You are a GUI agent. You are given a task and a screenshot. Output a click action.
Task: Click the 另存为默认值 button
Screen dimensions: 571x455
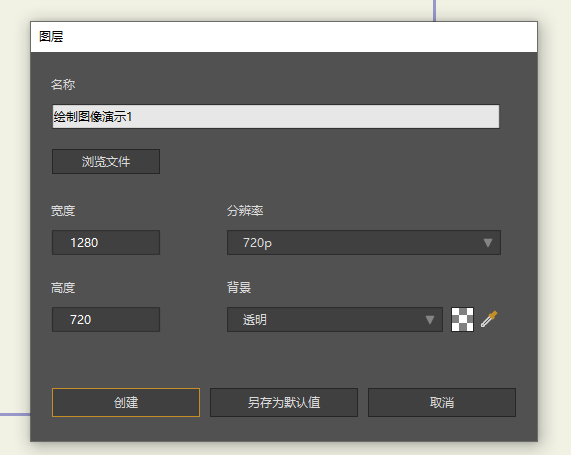pyautogui.click(x=284, y=403)
